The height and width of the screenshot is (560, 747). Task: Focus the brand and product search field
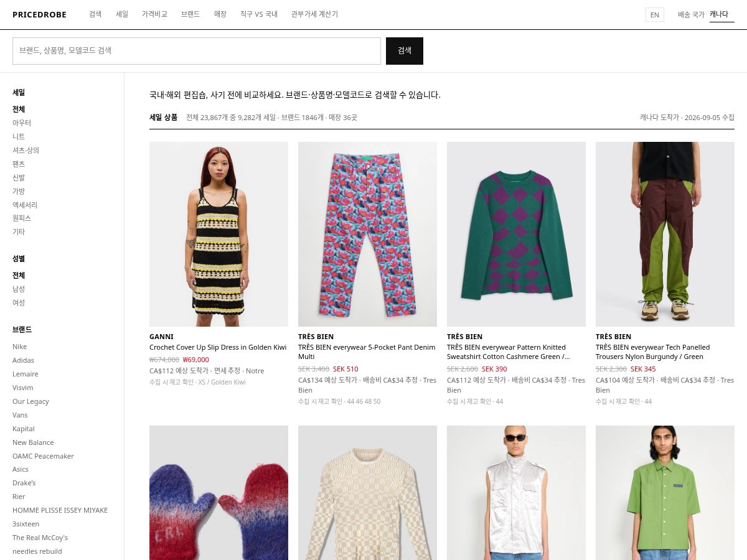click(197, 51)
